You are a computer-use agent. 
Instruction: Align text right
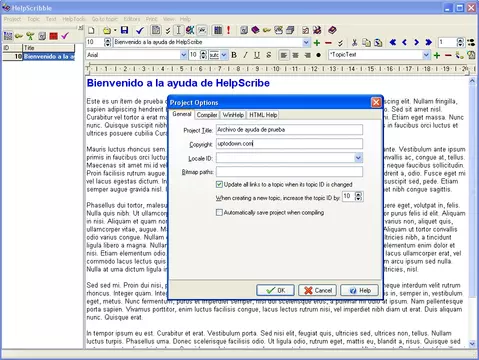click(x=307, y=55)
